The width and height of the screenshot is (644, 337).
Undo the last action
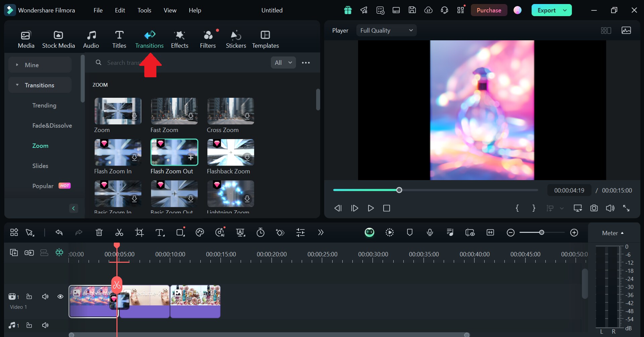59,233
